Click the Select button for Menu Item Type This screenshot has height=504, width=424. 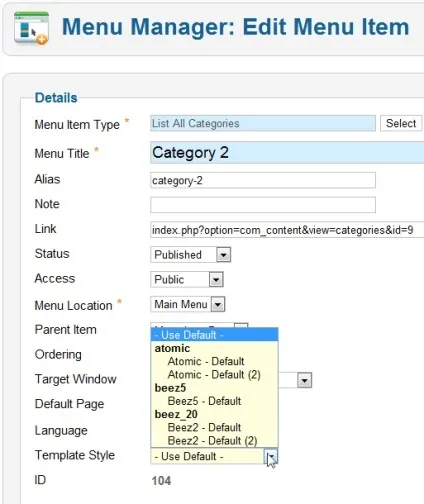401,123
